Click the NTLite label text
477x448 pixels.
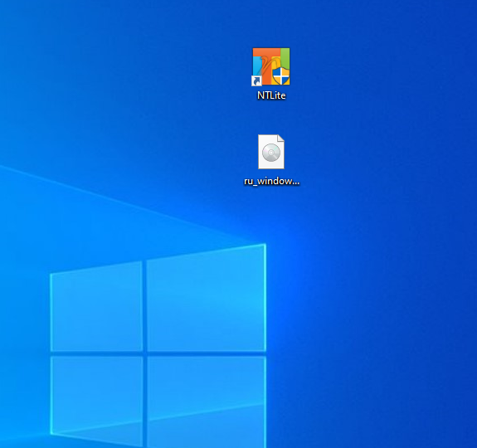(271, 95)
